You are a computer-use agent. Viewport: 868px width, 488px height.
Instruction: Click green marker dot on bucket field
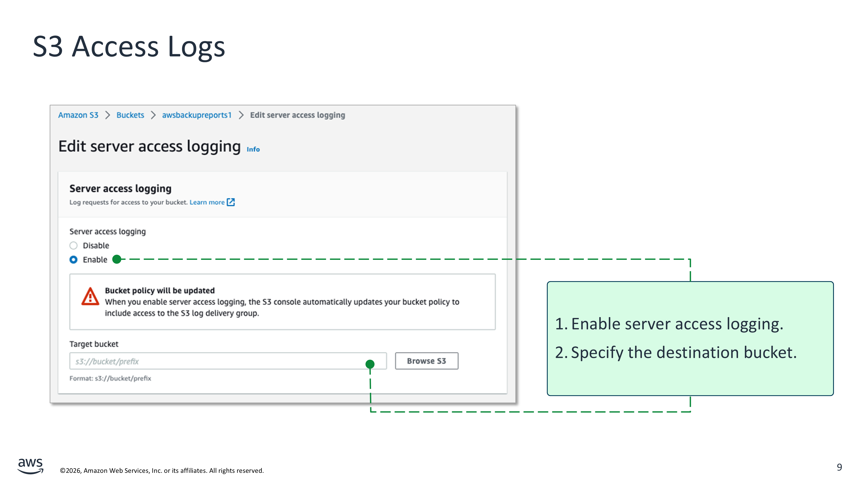tap(370, 364)
